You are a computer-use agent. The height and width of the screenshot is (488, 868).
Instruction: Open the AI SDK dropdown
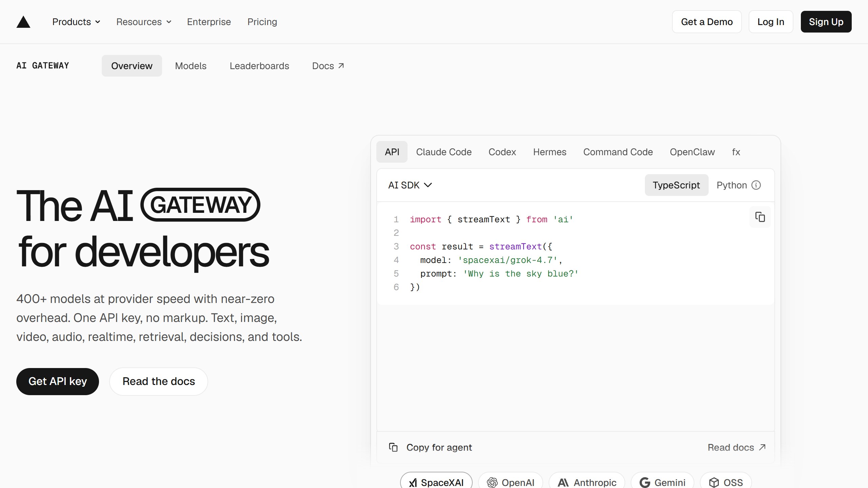[x=410, y=185]
